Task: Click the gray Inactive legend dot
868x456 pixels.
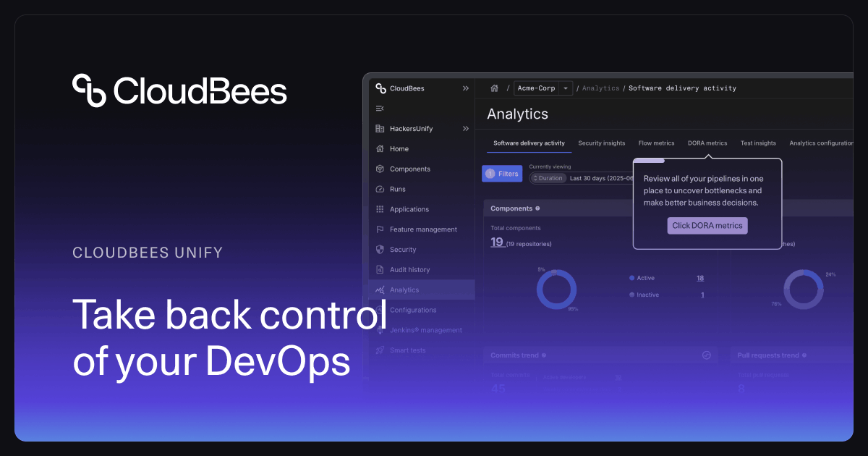Action: [631, 295]
